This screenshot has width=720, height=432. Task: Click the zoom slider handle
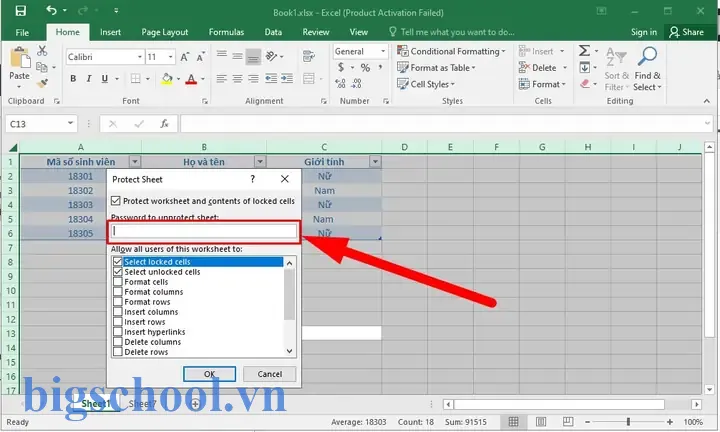coord(628,421)
